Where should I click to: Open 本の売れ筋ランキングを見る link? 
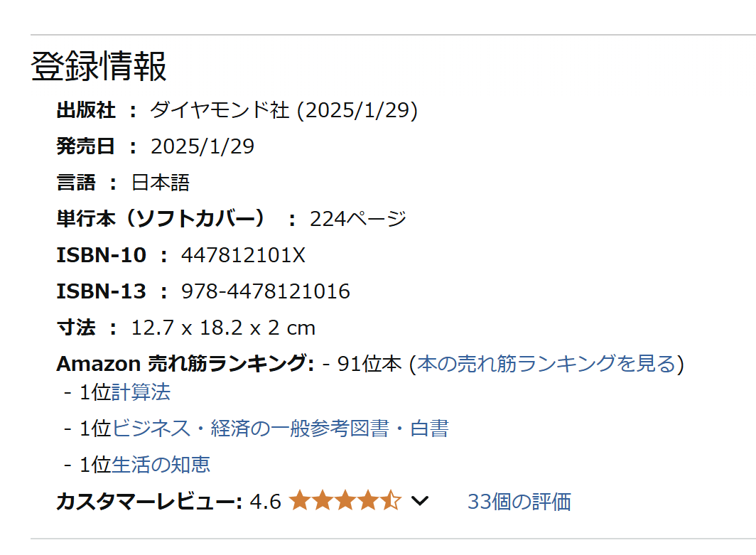point(547,364)
